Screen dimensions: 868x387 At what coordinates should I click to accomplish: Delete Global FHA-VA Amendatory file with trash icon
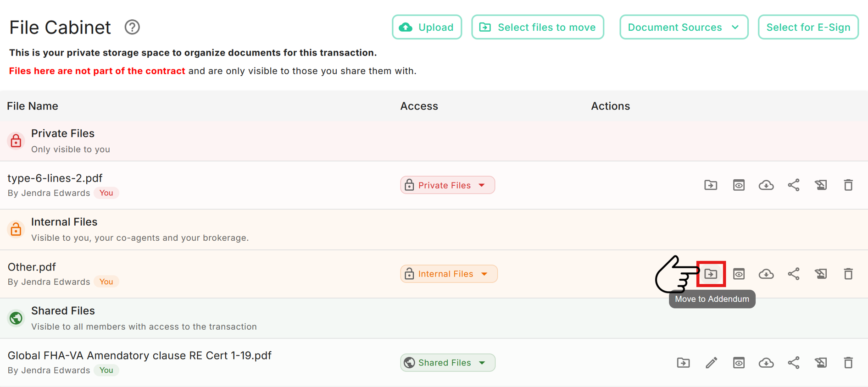tap(848, 363)
